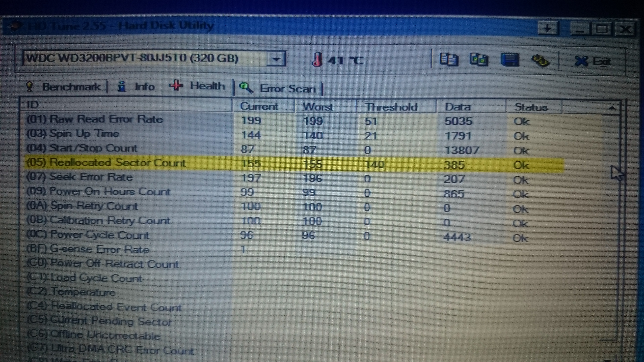Save screenshot floppy disk icon
The width and height of the screenshot is (644, 362).
510,60
